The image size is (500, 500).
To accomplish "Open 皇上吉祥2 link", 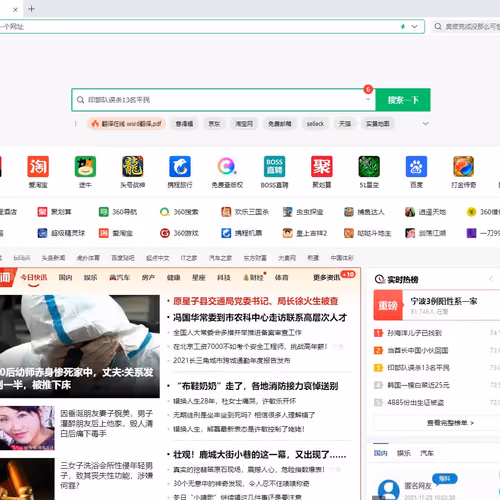I will point(304,233).
